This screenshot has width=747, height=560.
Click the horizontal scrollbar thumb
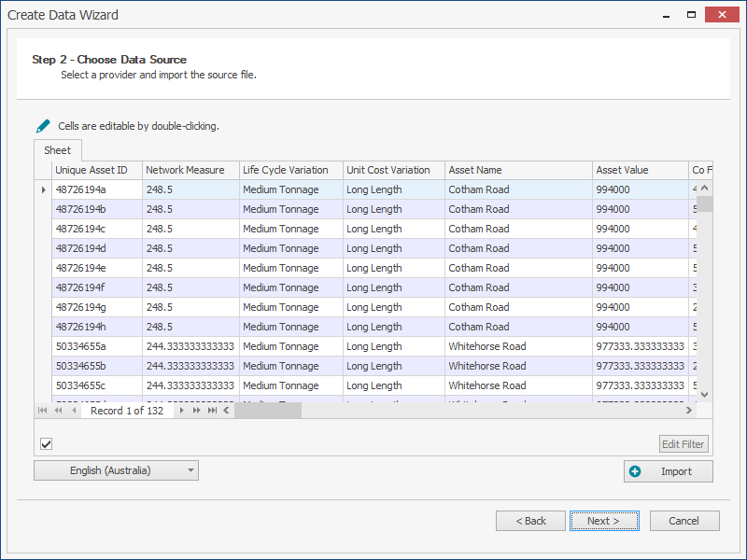point(268,410)
